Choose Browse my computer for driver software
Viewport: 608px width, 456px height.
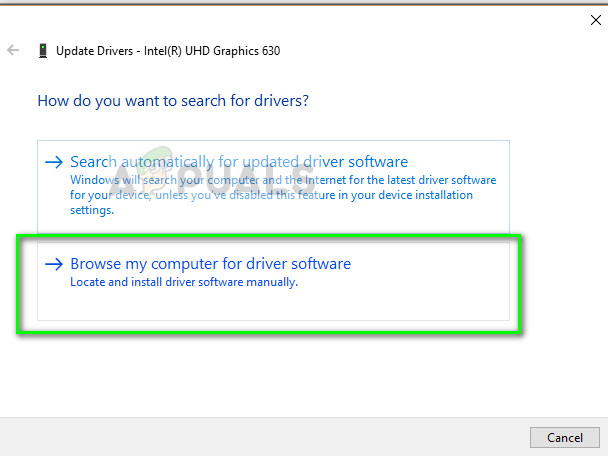tap(273, 282)
